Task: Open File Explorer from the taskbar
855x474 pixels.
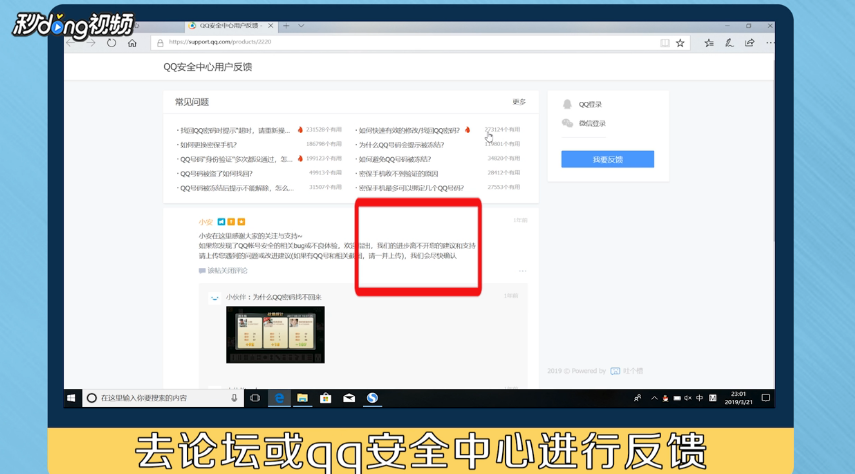Action: tap(302, 398)
